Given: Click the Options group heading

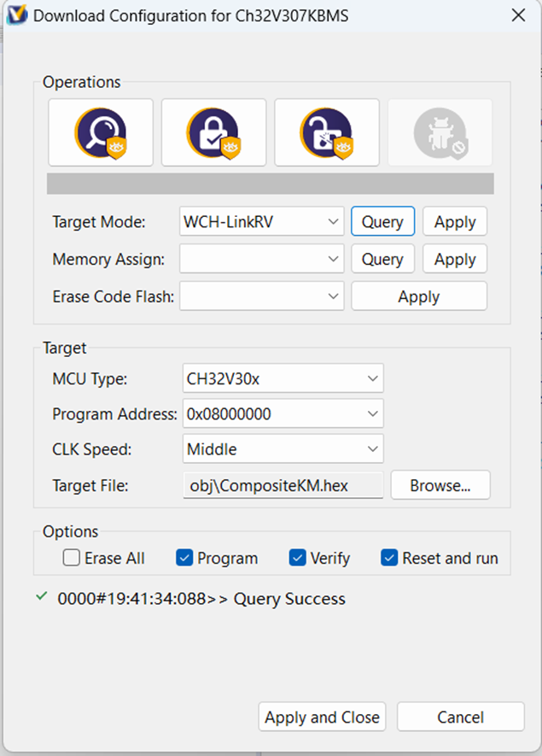Looking at the screenshot, I should [70, 531].
